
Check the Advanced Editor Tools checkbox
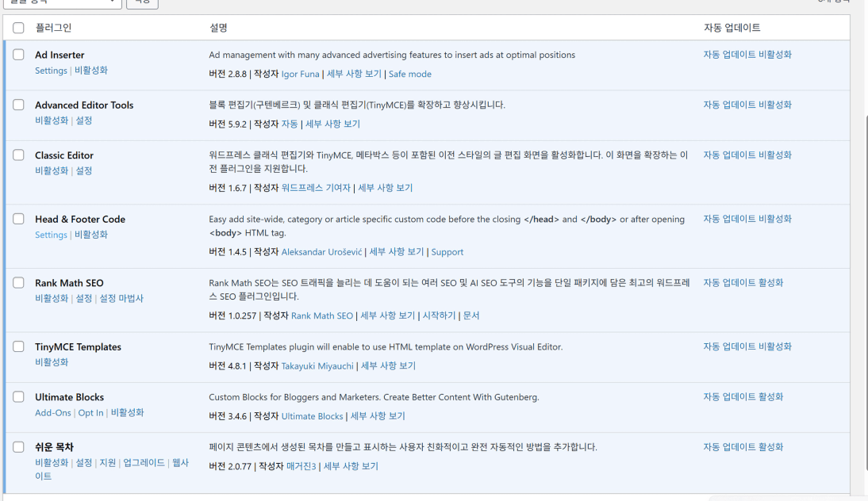point(18,105)
